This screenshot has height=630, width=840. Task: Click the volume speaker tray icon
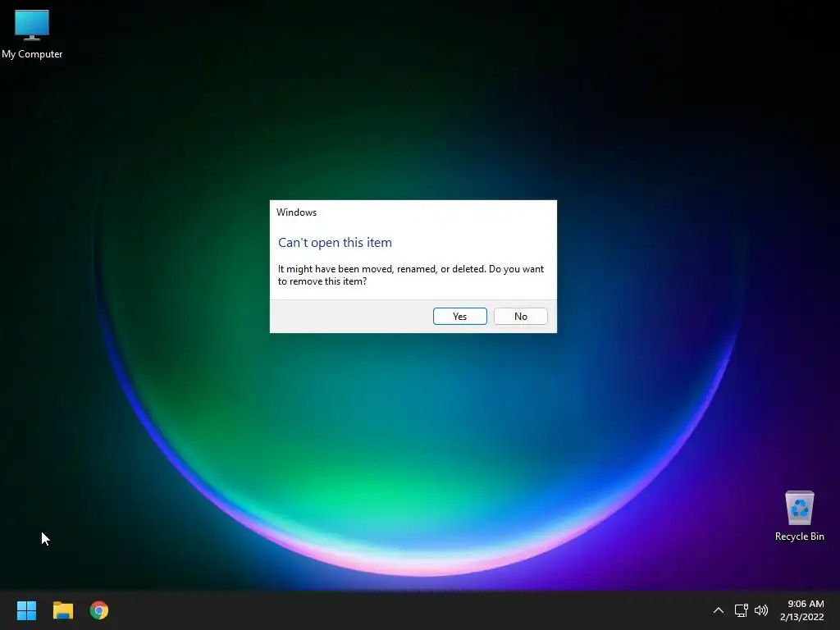(760, 610)
